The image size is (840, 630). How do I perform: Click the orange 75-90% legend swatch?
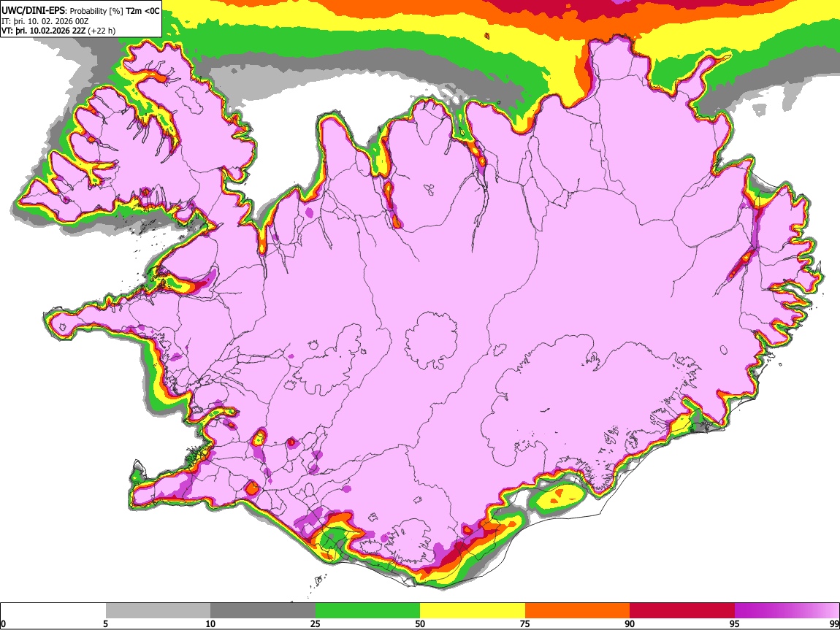pos(577,611)
